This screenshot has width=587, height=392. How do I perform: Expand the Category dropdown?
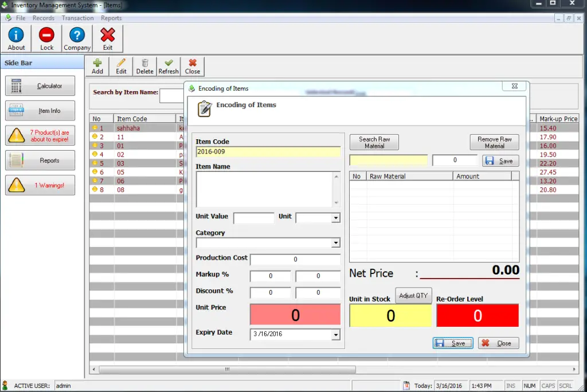click(335, 242)
